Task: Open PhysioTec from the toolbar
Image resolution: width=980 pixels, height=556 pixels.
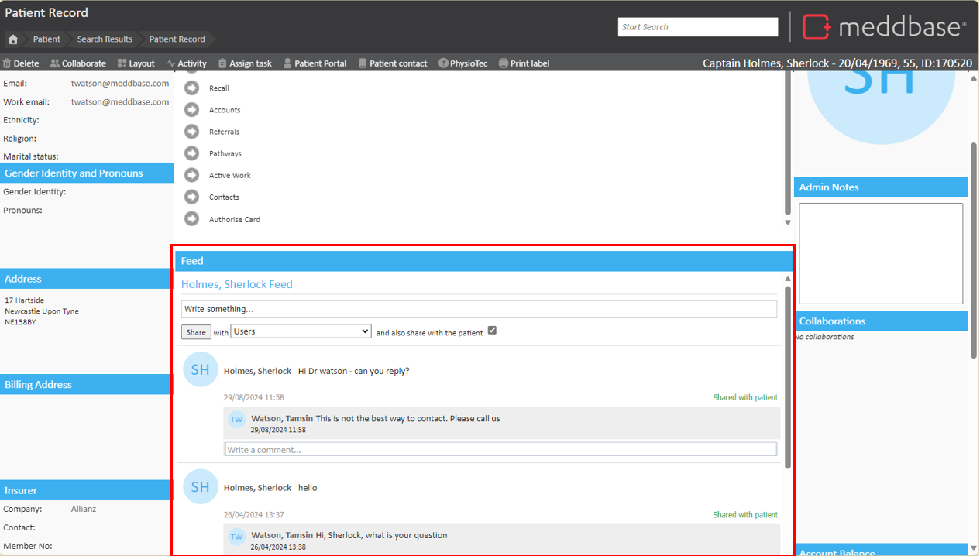Action: tap(462, 63)
